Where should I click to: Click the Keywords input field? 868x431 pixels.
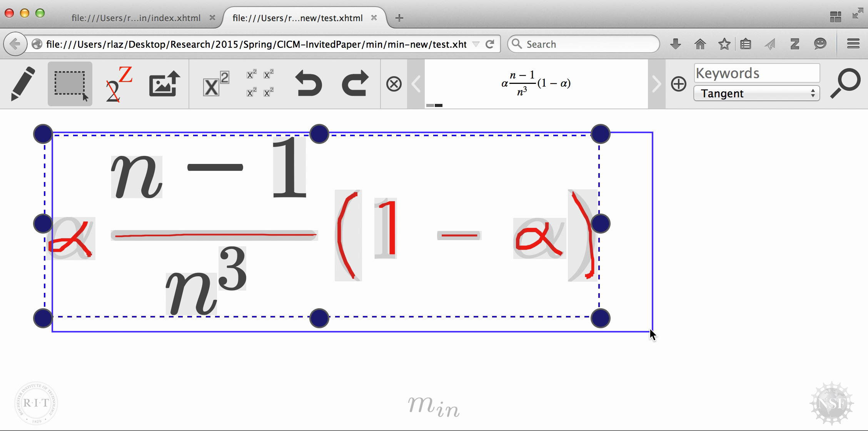tap(756, 73)
